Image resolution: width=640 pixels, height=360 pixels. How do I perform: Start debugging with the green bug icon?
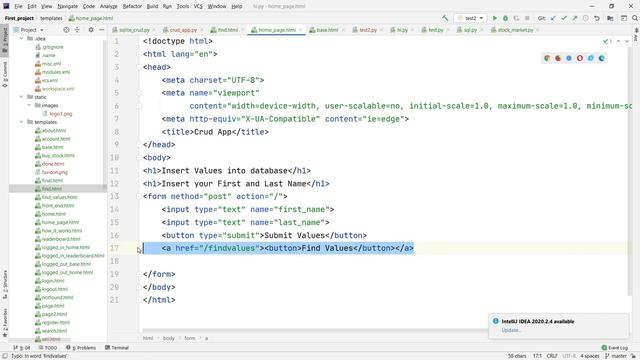[505, 18]
